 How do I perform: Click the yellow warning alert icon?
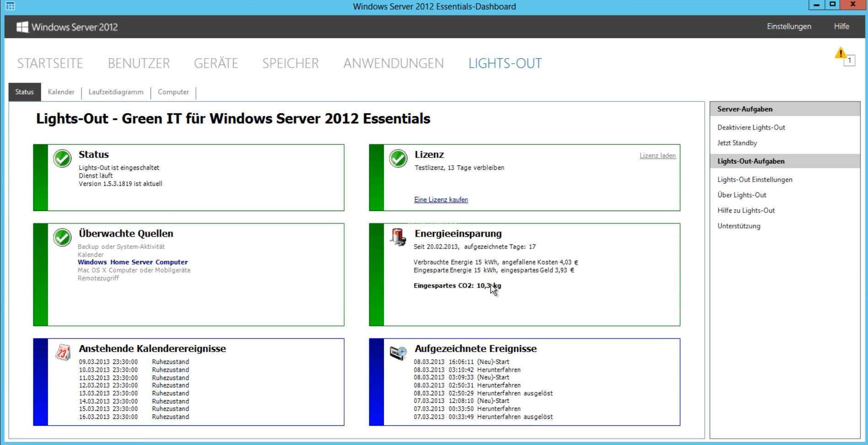[x=841, y=54]
